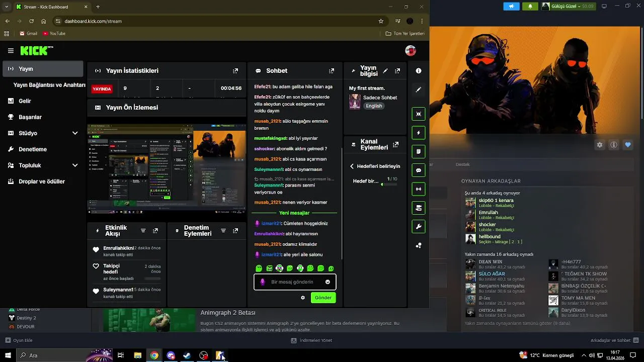Click Suleymannn1 in the activity feed
This screenshot has width=644, height=362.
click(x=118, y=290)
